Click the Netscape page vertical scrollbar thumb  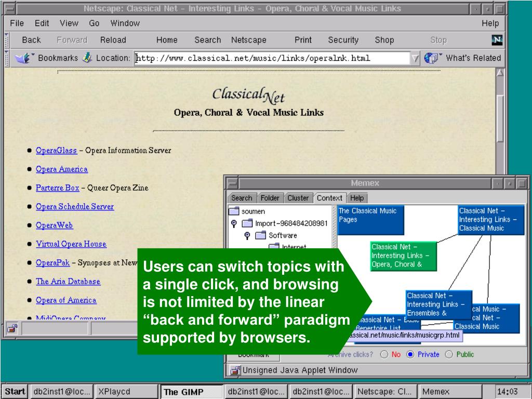pos(500,118)
